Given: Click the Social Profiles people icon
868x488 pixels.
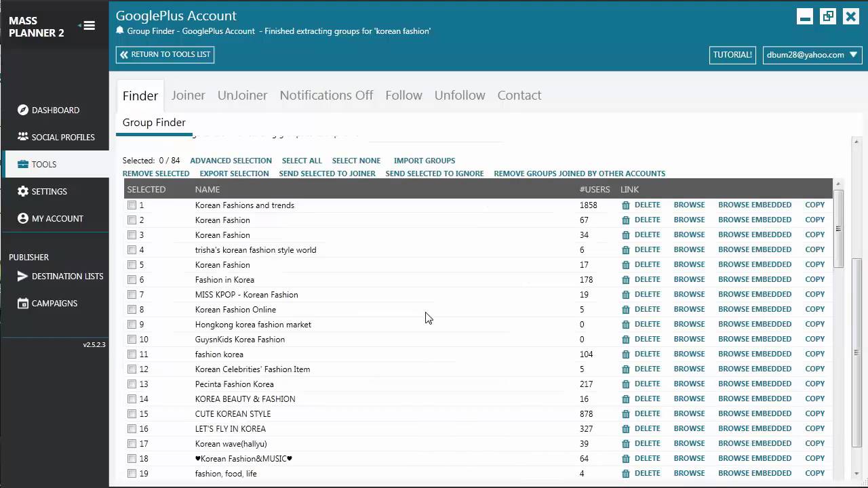Looking at the screenshot, I should click(x=22, y=137).
